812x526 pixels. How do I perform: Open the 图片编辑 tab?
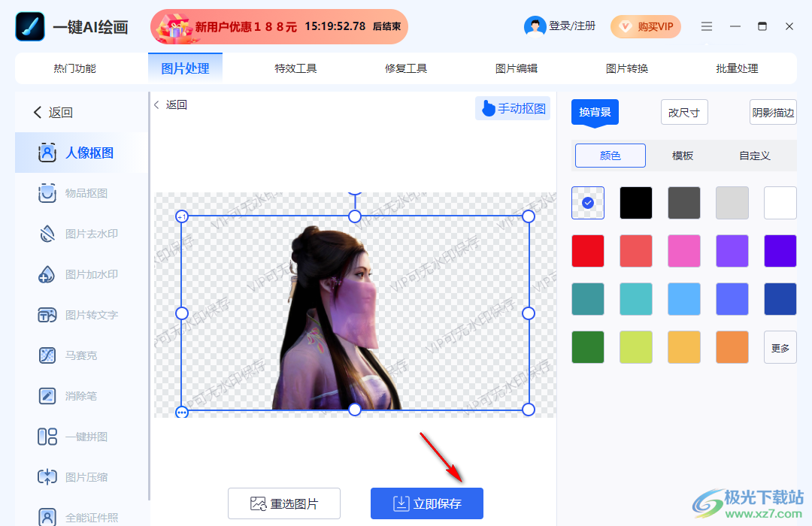pos(517,68)
